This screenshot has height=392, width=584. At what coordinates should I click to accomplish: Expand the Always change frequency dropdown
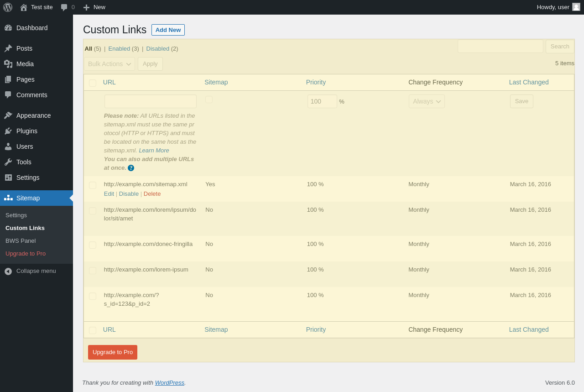[x=427, y=101]
